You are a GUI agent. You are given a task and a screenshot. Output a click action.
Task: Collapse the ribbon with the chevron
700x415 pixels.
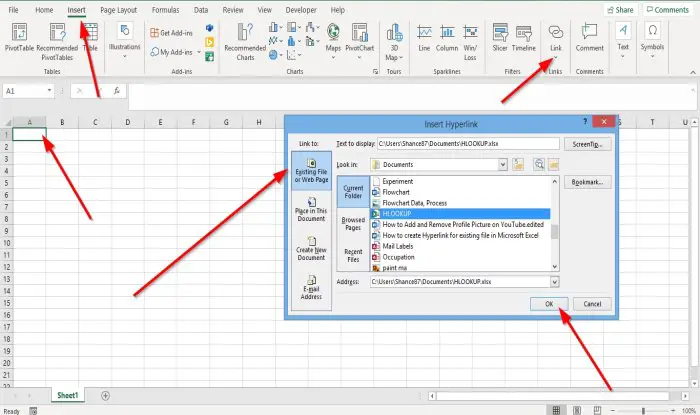(693, 72)
